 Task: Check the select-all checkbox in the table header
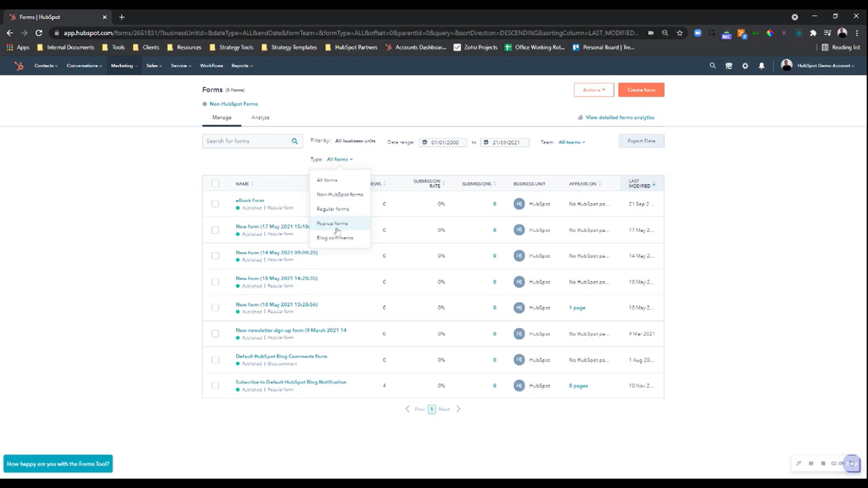(216, 183)
